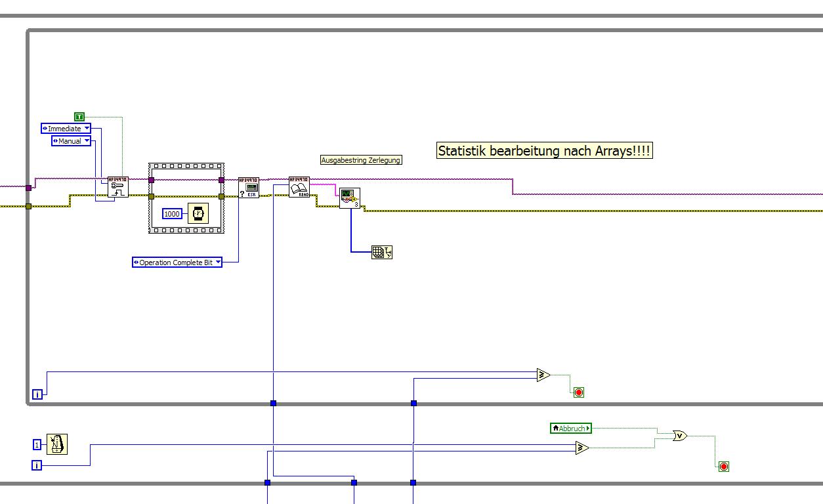This screenshot has width=823, height=504.
Task: Open the Operation Complete Bit enum dropdown
Action: coord(218,262)
